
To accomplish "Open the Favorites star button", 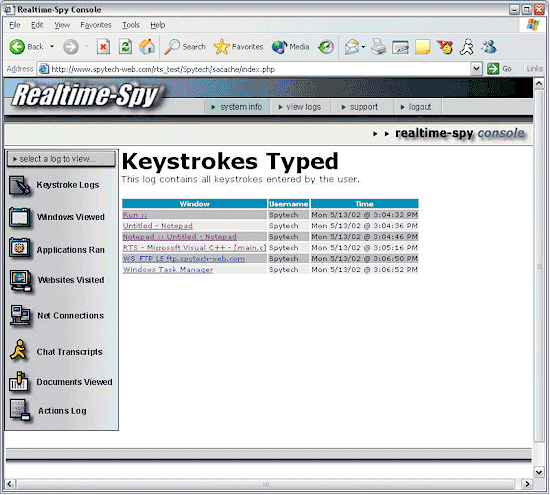I will 238,47.
